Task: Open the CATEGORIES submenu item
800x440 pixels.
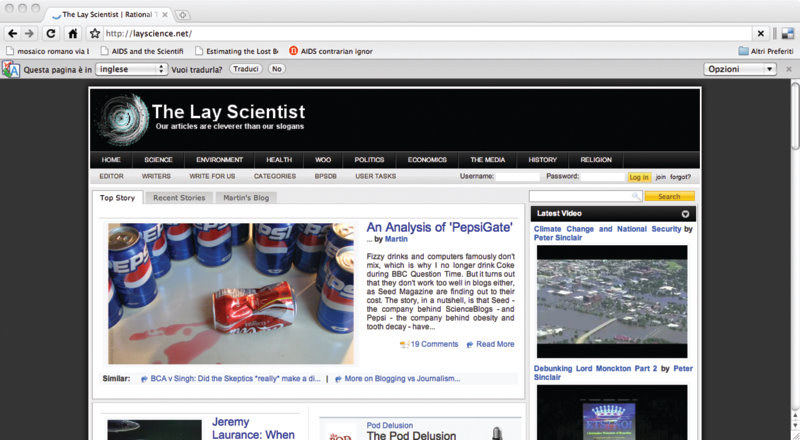Action: coord(275,176)
